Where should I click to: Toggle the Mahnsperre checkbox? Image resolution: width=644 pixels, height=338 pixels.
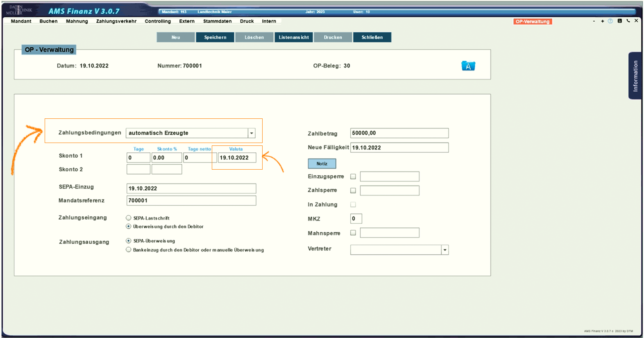353,233
